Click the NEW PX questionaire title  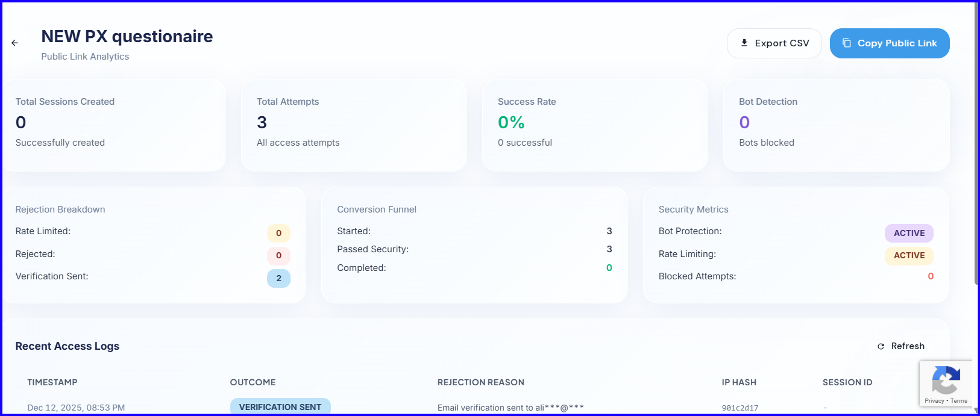pyautogui.click(x=127, y=36)
